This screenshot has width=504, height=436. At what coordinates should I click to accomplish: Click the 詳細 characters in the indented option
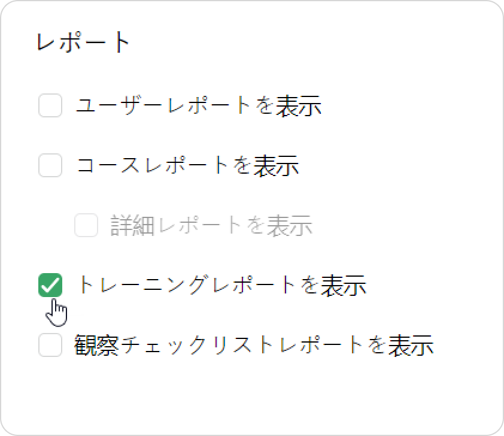tap(132, 225)
